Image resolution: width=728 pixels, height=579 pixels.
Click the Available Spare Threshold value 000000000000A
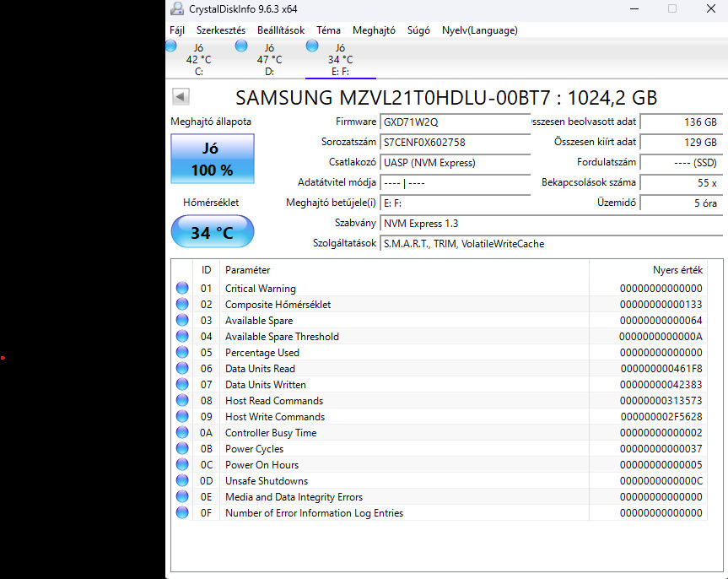pyautogui.click(x=661, y=337)
